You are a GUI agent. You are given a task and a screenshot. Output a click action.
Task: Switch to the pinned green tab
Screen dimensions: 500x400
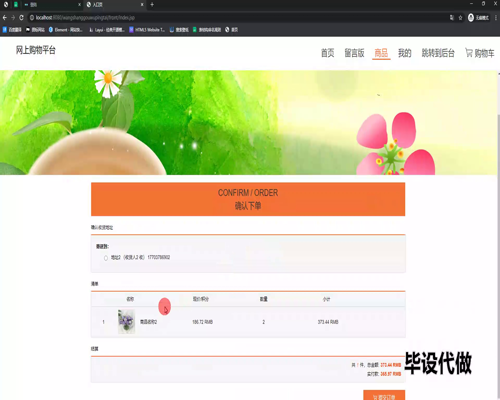(x=16, y=5)
